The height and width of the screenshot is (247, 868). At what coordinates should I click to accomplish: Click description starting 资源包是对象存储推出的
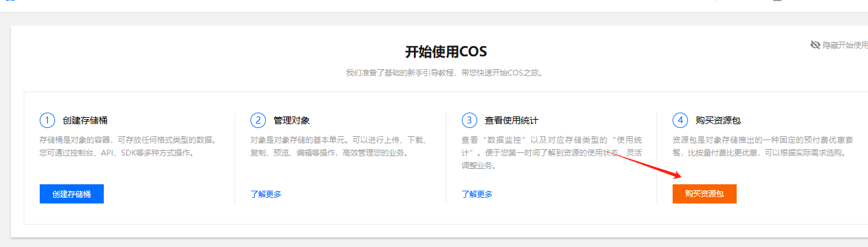tap(762, 146)
